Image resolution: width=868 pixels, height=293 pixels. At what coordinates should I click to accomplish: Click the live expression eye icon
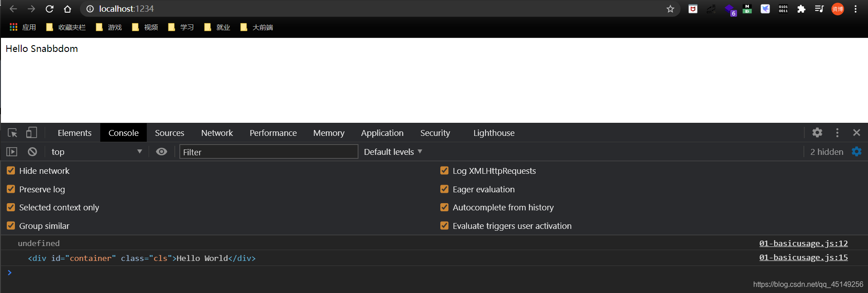(161, 152)
